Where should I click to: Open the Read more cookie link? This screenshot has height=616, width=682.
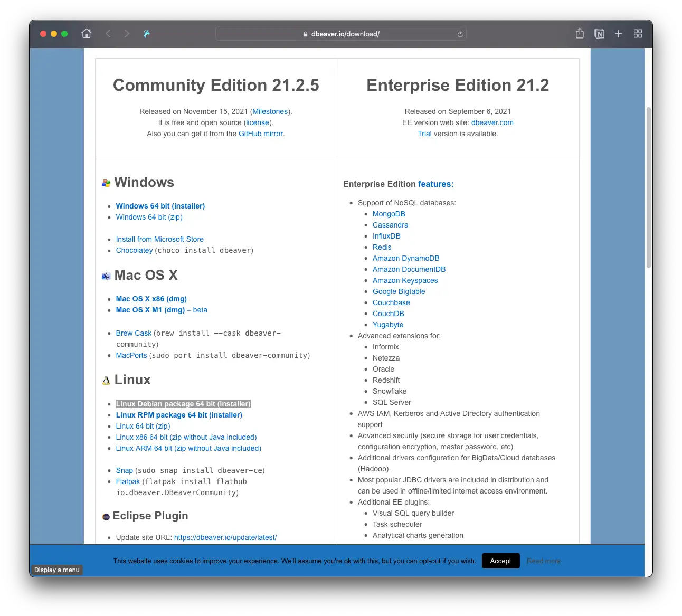point(544,561)
